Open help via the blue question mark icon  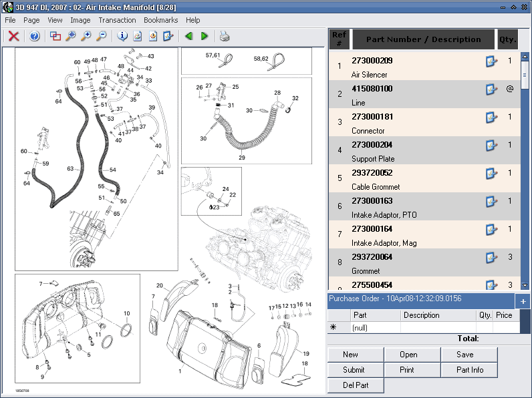(35, 36)
